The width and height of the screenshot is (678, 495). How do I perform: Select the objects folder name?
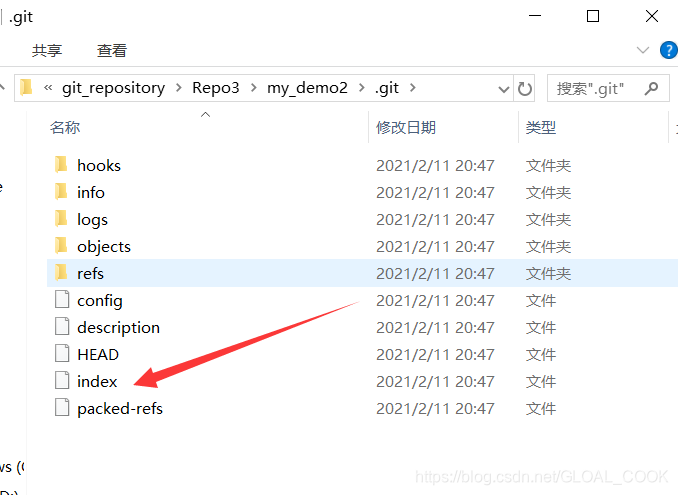(x=104, y=247)
